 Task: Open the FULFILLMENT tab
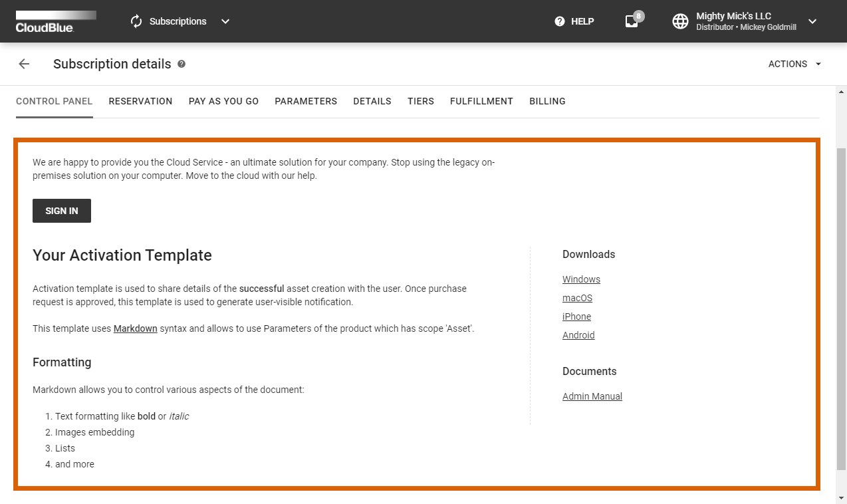click(x=481, y=101)
